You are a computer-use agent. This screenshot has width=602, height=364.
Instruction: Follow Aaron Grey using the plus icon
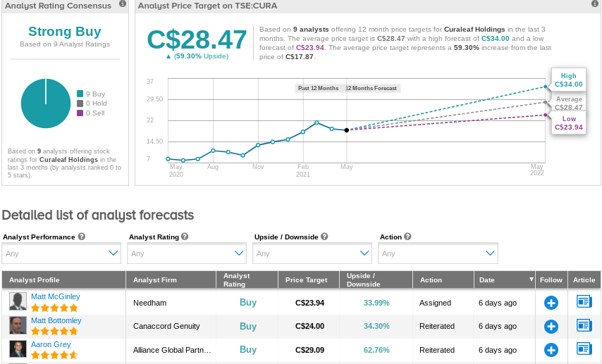[x=551, y=350]
